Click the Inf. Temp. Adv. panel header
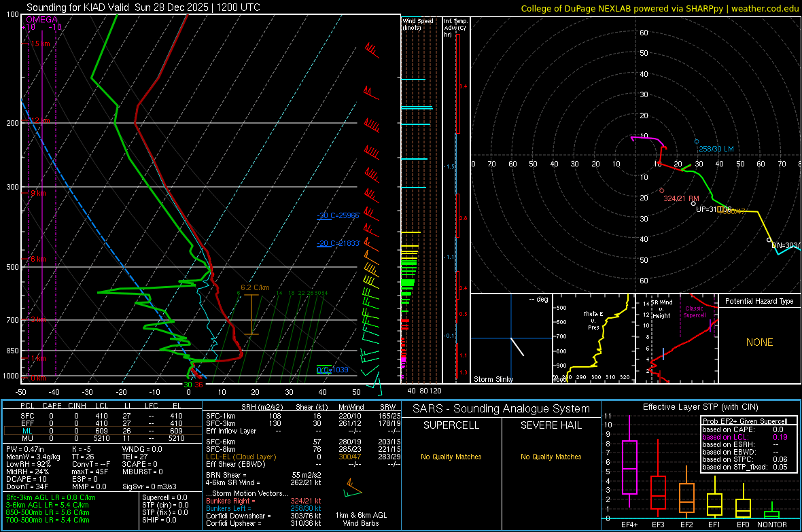802x532 pixels. click(456, 27)
